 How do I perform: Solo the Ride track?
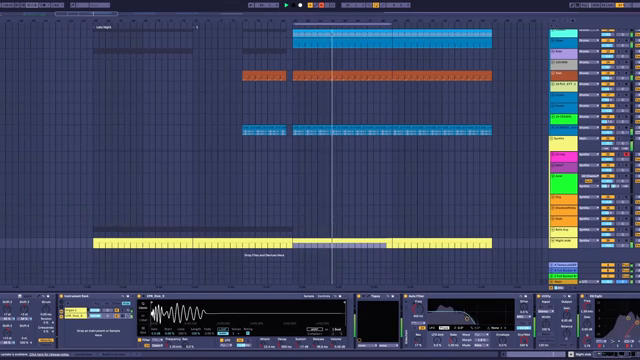coord(619,51)
